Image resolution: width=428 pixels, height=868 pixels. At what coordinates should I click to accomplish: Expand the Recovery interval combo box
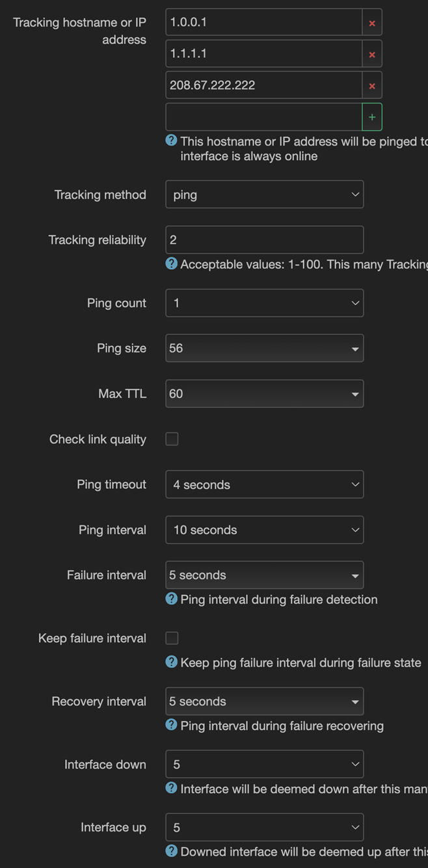tap(264, 701)
